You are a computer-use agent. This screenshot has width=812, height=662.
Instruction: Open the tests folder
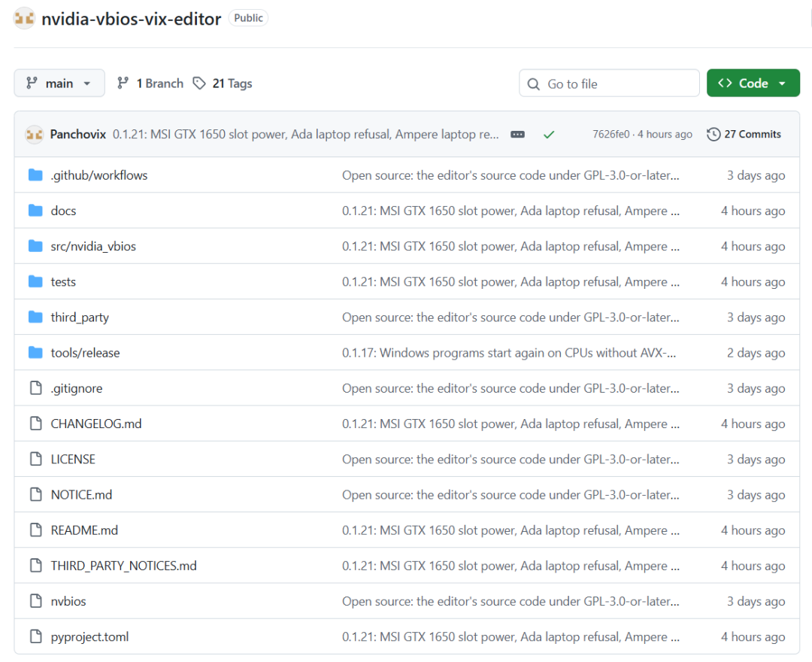pos(63,282)
